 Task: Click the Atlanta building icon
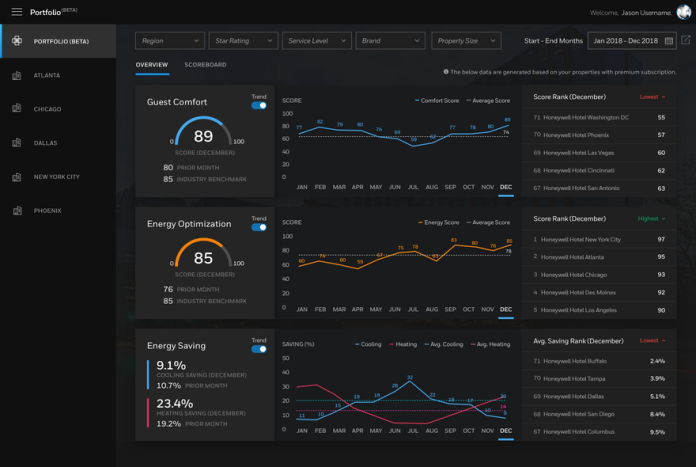[x=17, y=75]
